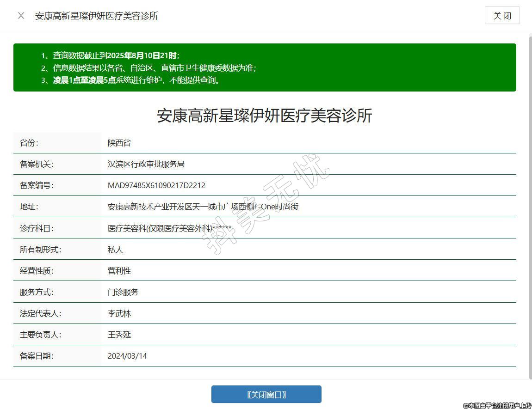Screen dimensions: 532x409
Task: Click the large clinic name heading
Action: [265, 116]
